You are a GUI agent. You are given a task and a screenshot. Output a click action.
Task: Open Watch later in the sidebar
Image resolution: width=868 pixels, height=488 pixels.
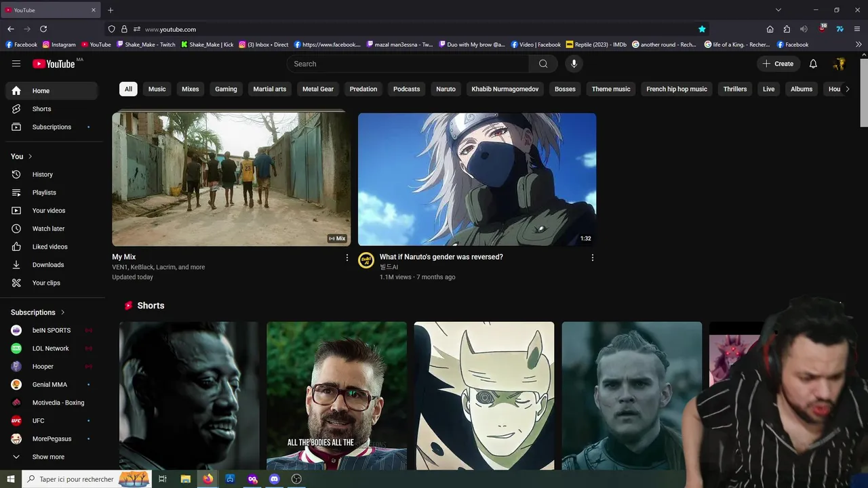tap(53, 228)
